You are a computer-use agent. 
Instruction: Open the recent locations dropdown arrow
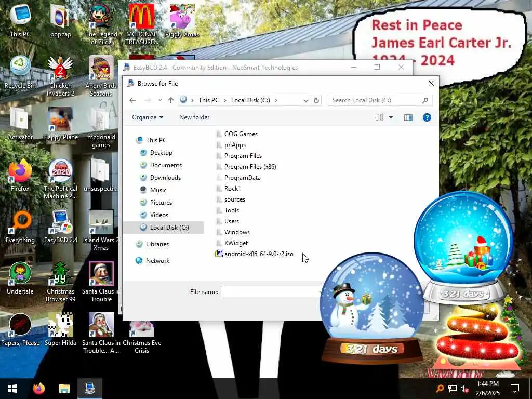click(x=160, y=100)
